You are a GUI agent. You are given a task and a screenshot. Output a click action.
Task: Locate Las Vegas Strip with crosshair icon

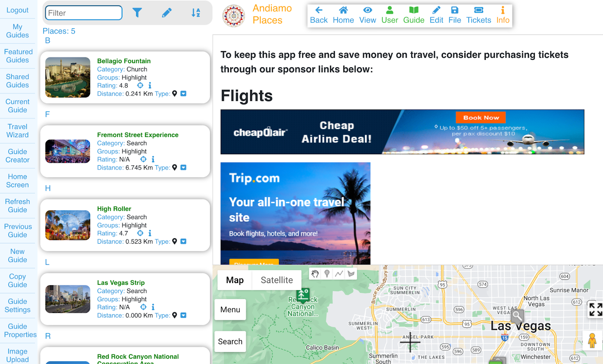tap(143, 307)
